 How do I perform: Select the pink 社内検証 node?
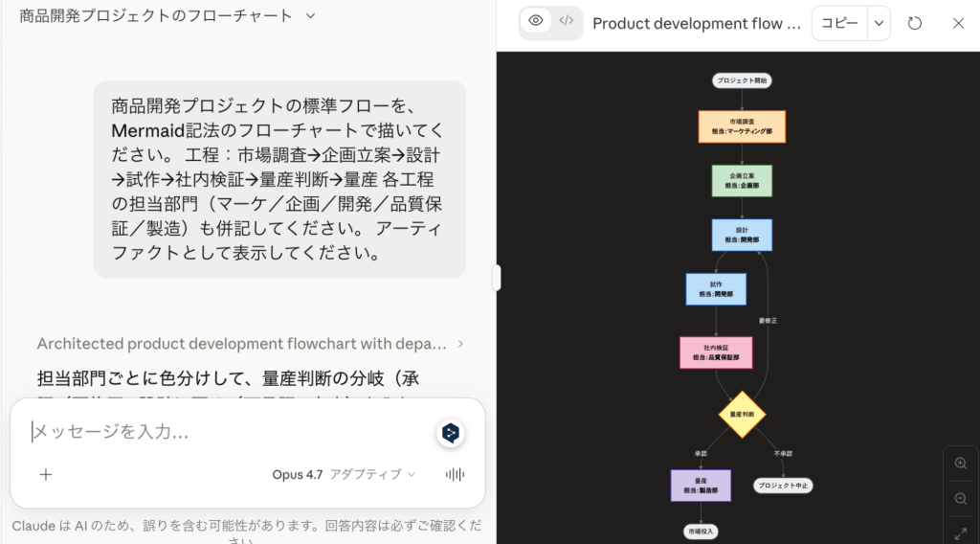[x=716, y=352]
